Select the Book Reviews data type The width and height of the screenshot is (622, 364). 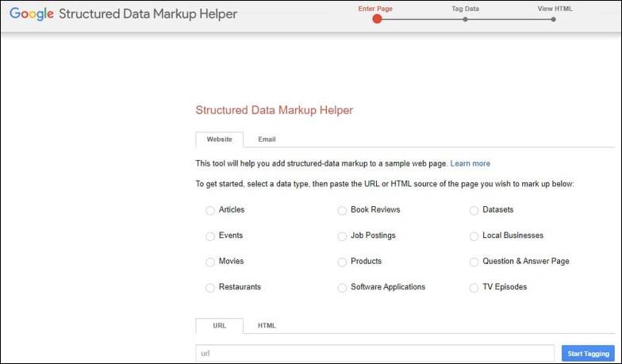point(342,211)
